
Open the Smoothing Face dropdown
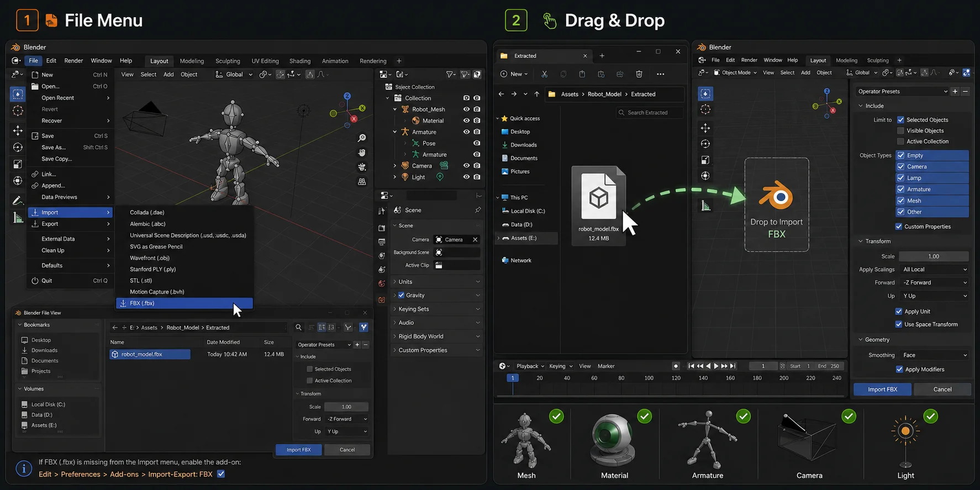pyautogui.click(x=934, y=355)
